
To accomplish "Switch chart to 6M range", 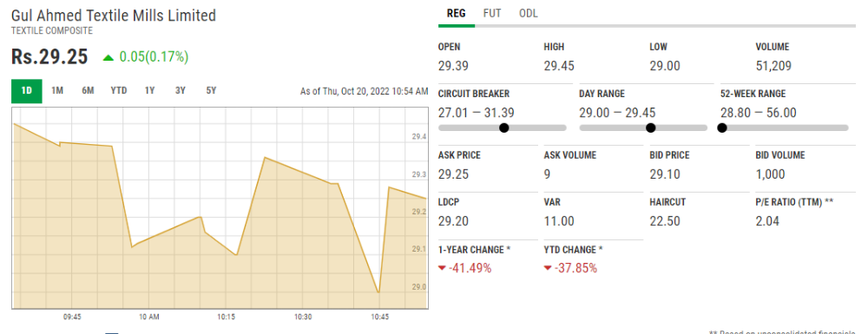I will (88, 91).
